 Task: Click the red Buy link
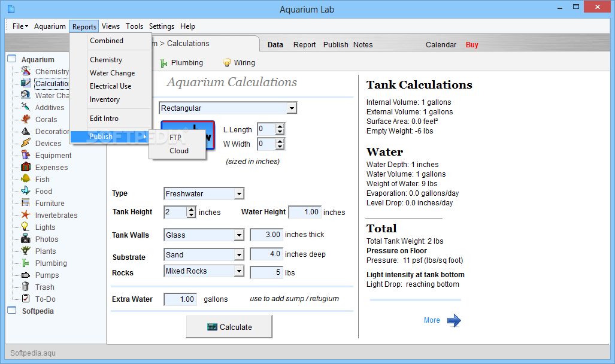click(472, 45)
